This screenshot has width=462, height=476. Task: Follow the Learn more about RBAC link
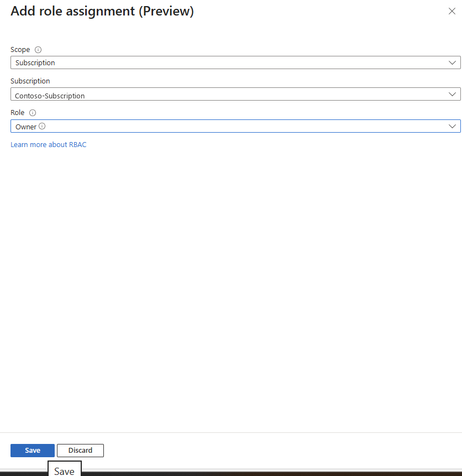point(49,144)
